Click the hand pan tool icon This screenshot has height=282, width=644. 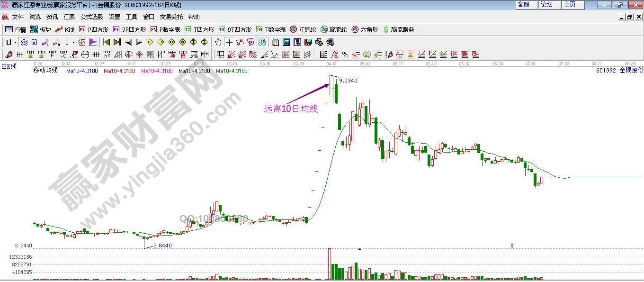[218, 42]
